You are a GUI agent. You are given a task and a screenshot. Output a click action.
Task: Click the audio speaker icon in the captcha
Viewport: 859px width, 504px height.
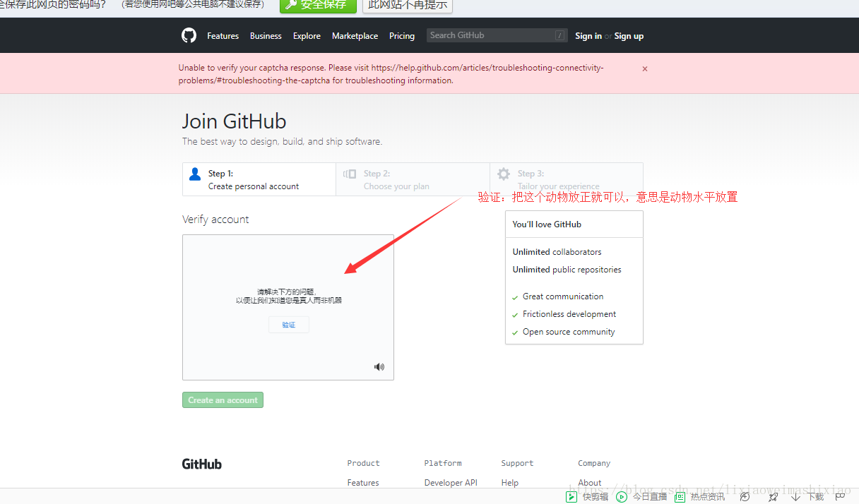[379, 366]
